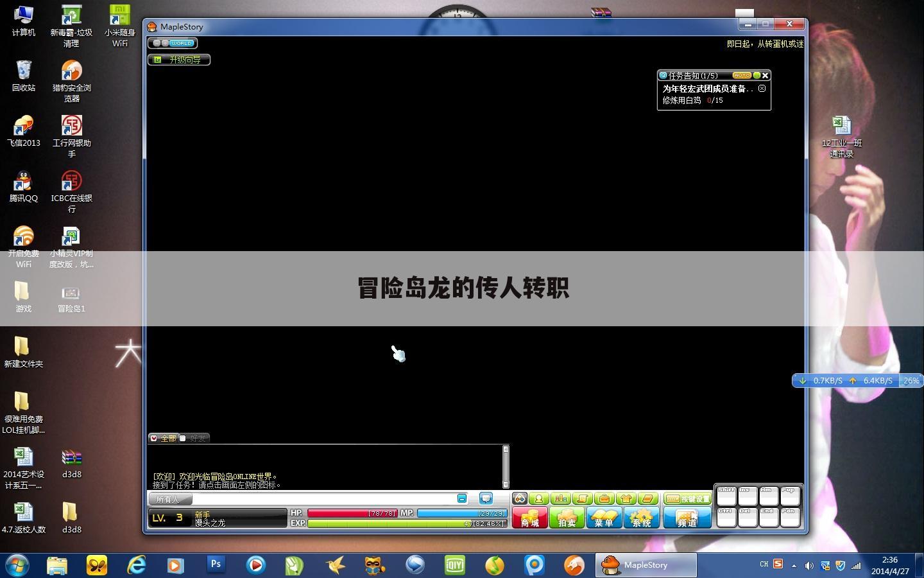Launch Internet Explorer from the taskbar

tap(136, 565)
